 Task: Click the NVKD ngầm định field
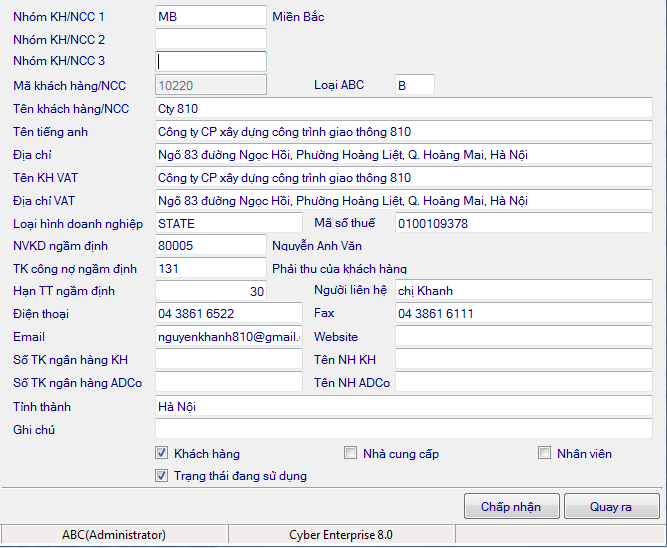[x=211, y=245]
